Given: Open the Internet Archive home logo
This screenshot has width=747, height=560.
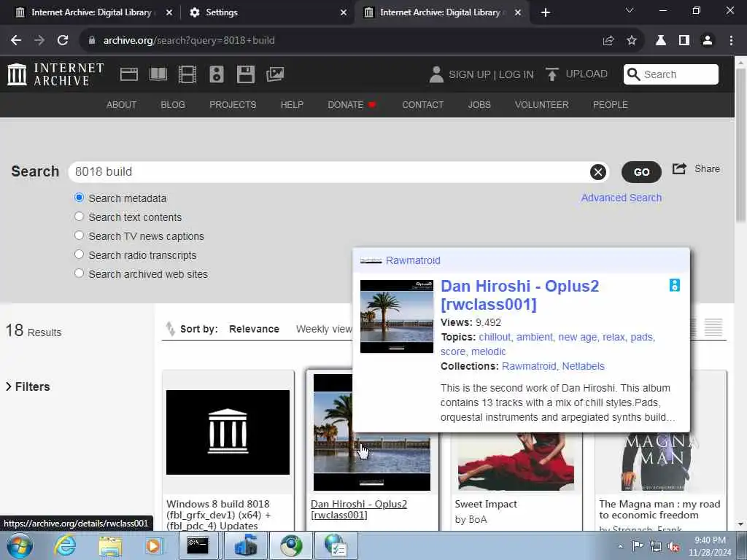Looking at the screenshot, I should click(x=55, y=74).
